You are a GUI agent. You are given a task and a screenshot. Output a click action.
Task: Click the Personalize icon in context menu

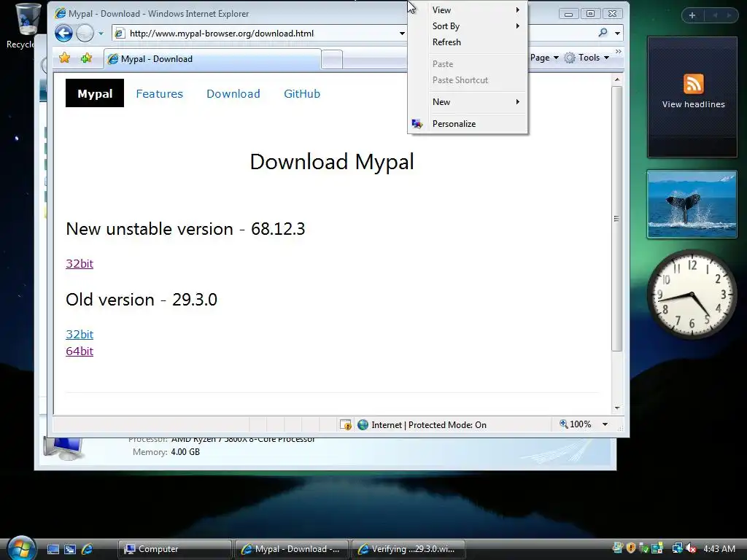coord(417,124)
